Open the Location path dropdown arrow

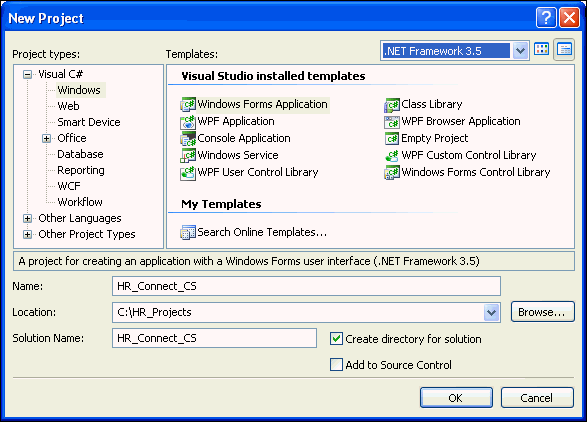[x=491, y=313]
